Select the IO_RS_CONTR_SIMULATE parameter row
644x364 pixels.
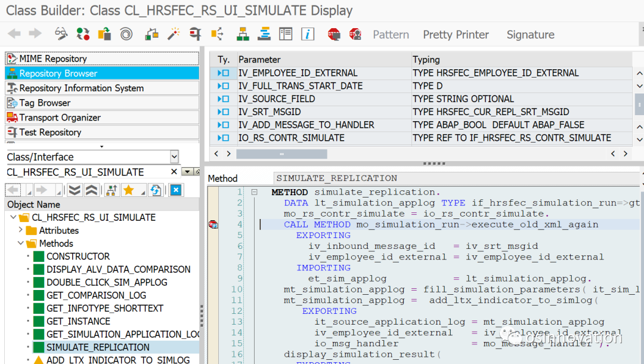(421, 138)
